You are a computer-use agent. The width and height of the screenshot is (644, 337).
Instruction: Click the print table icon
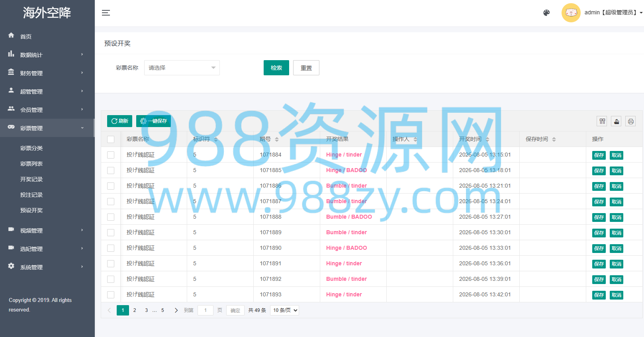(x=631, y=121)
